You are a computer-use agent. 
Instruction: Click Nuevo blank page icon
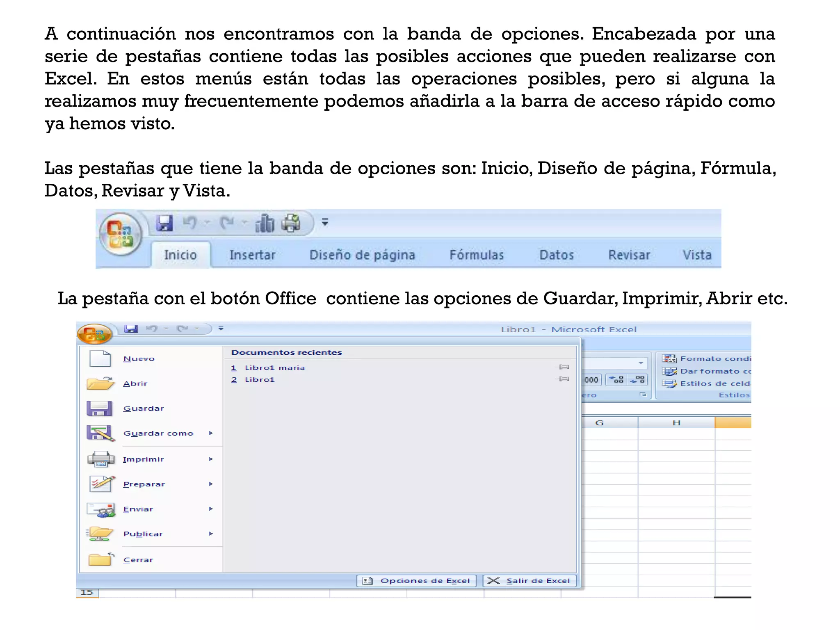[100, 358]
